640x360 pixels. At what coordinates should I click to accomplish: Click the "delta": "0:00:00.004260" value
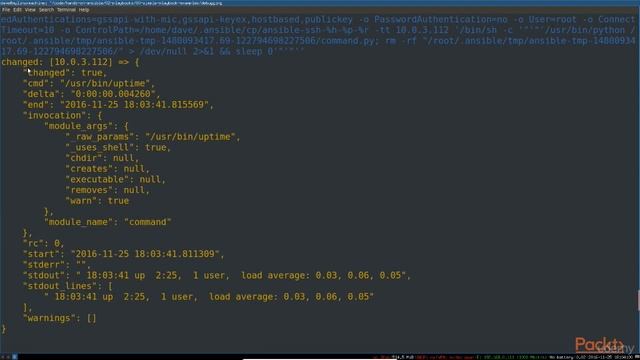coord(113,94)
